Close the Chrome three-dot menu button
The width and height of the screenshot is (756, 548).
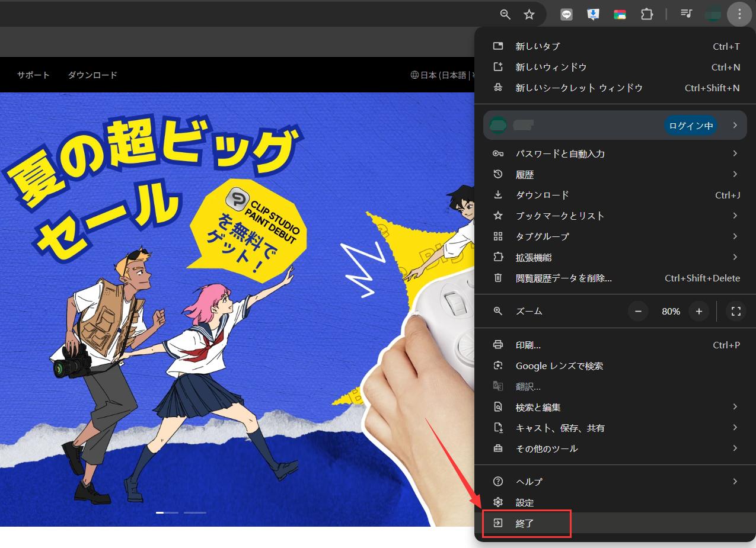click(739, 14)
